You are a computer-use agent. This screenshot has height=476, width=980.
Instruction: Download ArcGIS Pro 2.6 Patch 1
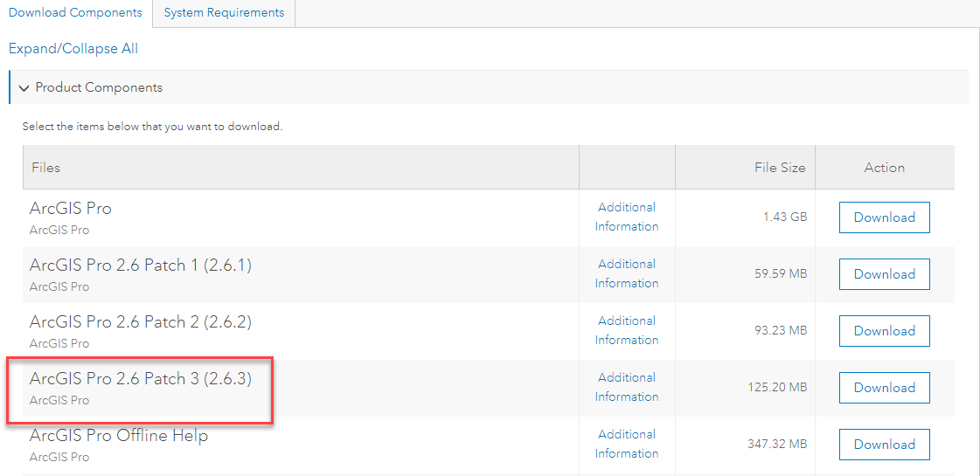pyautogui.click(x=885, y=274)
